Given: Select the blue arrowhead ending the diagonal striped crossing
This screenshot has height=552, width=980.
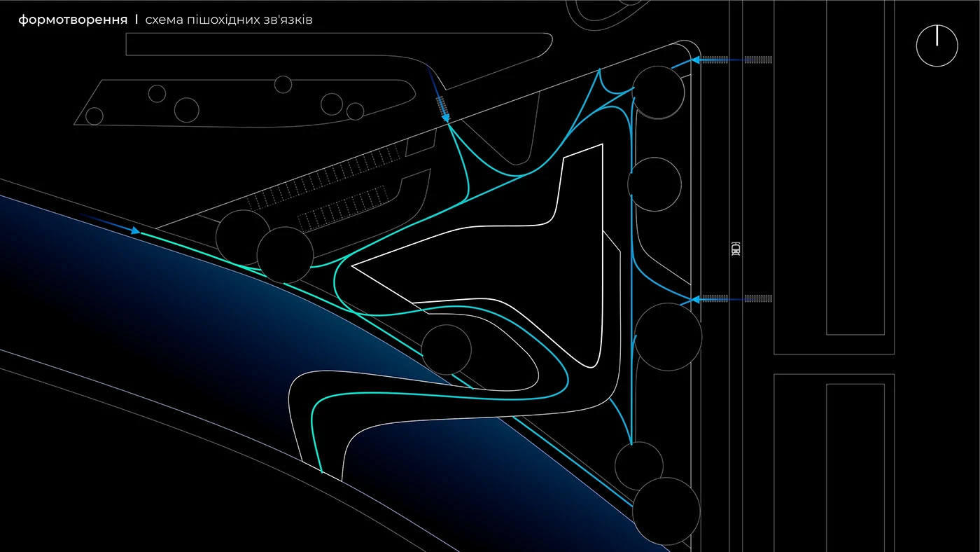Looking at the screenshot, I should 446,118.
